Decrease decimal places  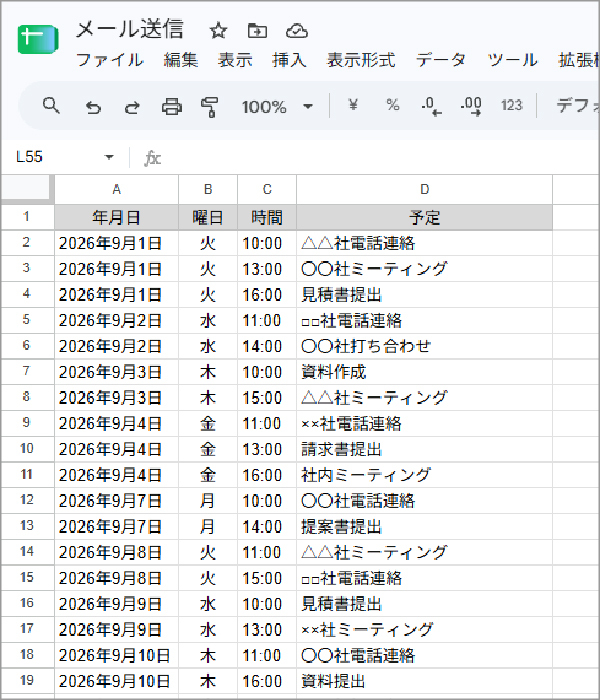[431, 107]
